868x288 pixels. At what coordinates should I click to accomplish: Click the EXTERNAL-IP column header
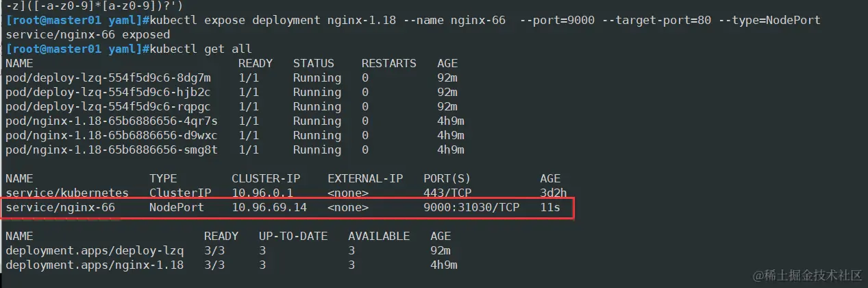coord(365,178)
